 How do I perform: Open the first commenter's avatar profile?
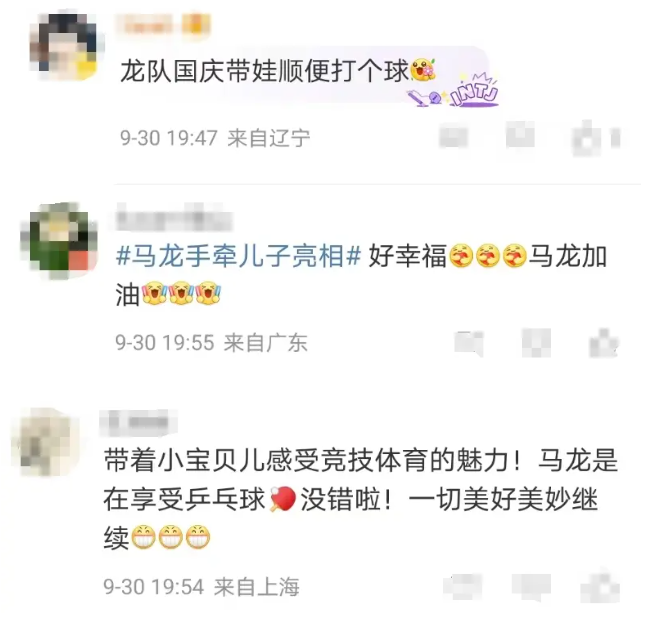(65, 46)
